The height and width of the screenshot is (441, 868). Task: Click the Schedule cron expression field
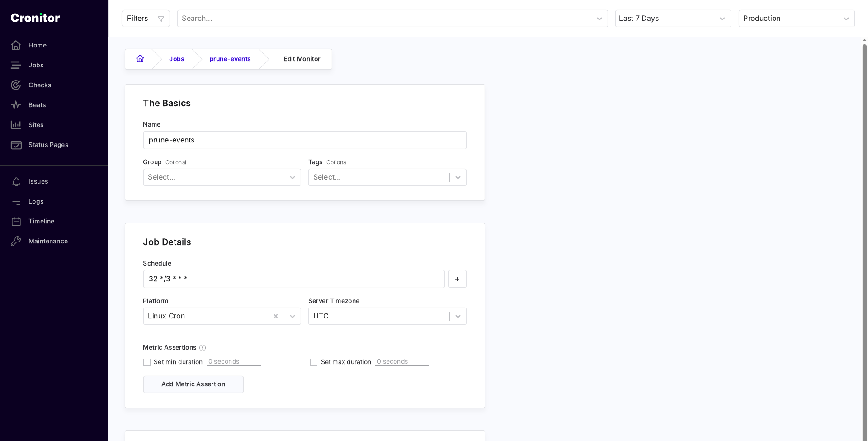[x=294, y=279]
